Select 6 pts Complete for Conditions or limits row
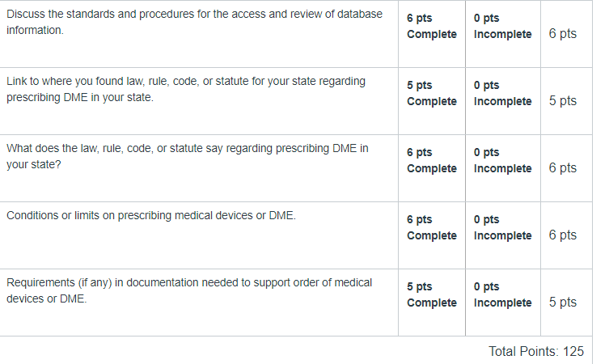Screen dimensions: 609x364 pos(432,227)
